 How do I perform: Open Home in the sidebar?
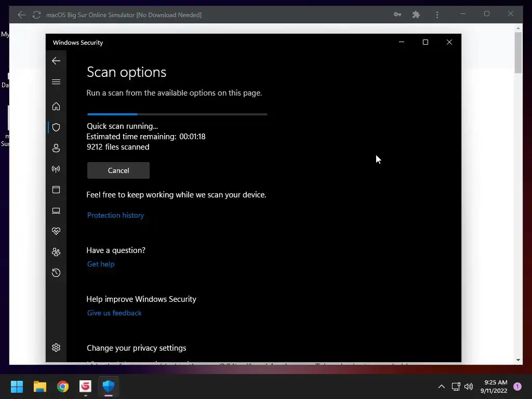tap(56, 106)
